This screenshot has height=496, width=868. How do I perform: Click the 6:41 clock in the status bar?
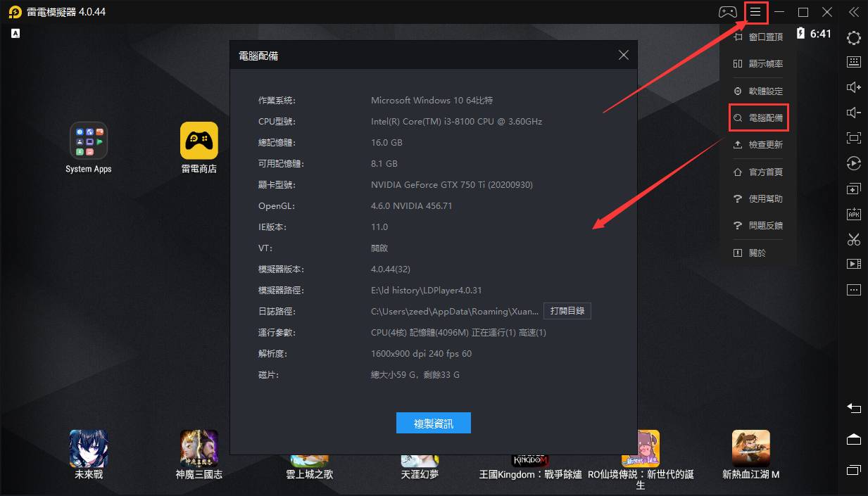(821, 34)
